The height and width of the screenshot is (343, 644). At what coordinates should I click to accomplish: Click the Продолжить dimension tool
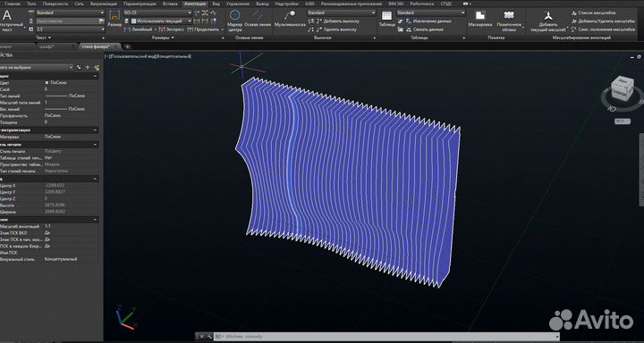(x=203, y=29)
